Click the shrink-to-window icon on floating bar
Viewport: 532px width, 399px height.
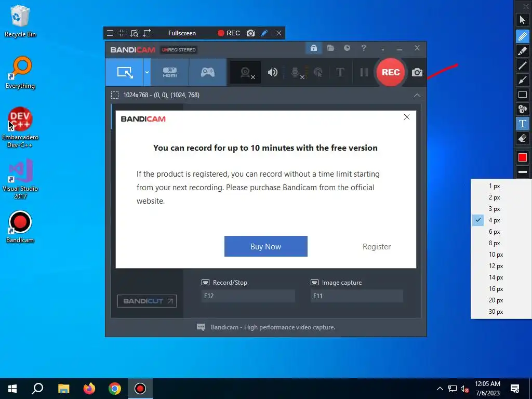[x=122, y=33]
